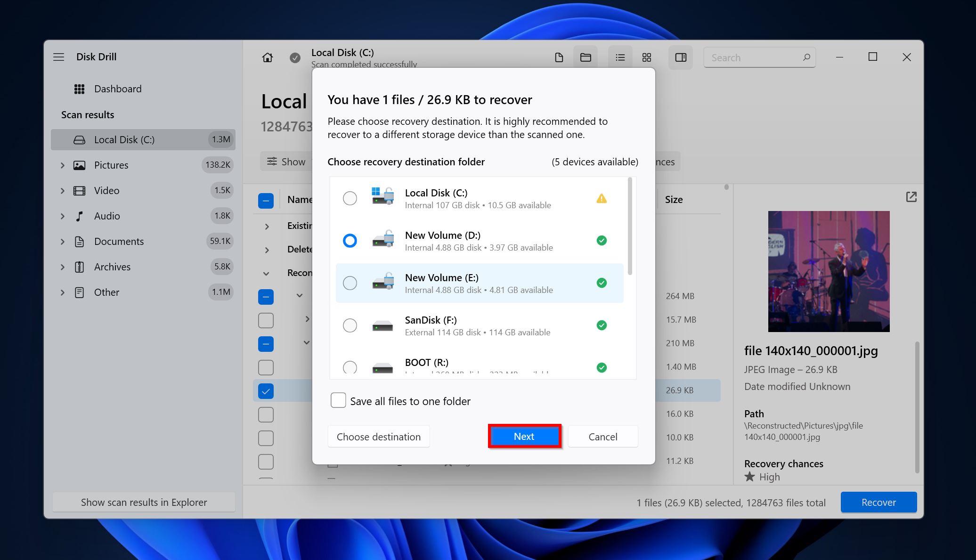976x560 pixels.
Task: Open Dashboard in sidebar
Action: click(117, 89)
